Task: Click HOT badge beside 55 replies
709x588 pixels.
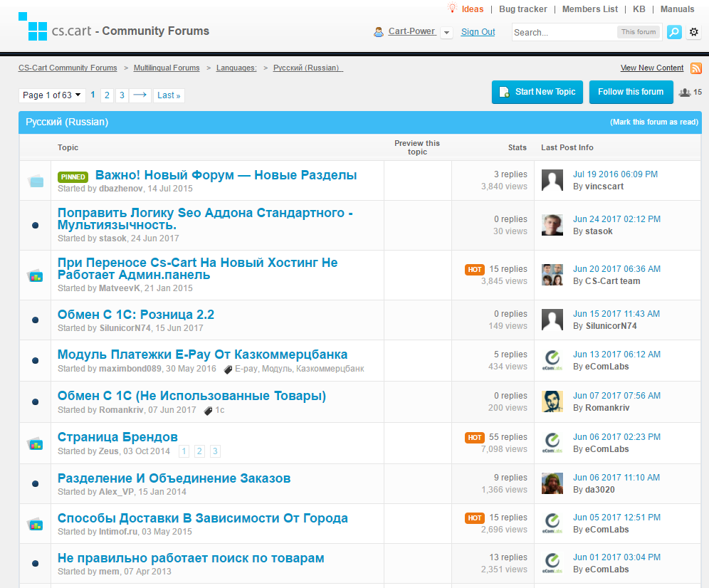Action: point(474,437)
